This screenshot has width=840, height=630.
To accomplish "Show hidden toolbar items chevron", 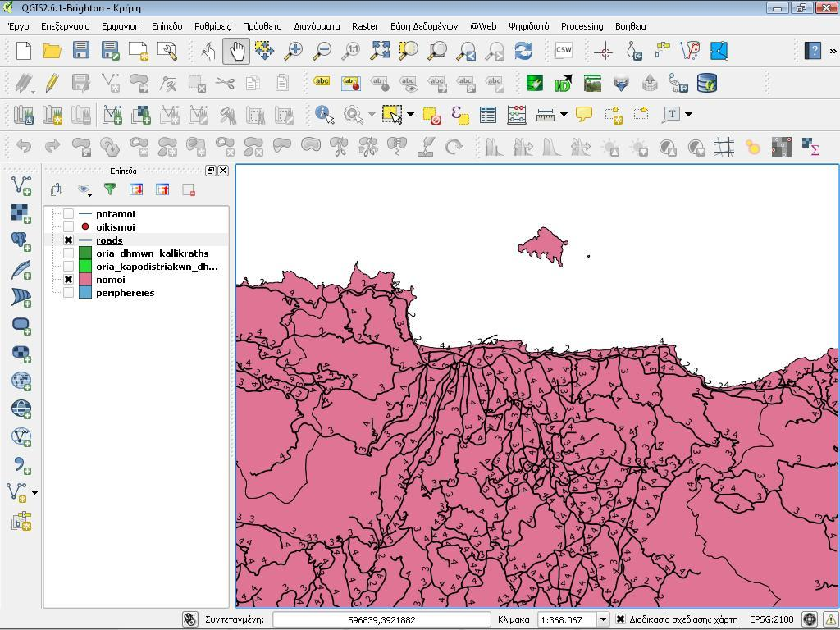I will [x=833, y=52].
